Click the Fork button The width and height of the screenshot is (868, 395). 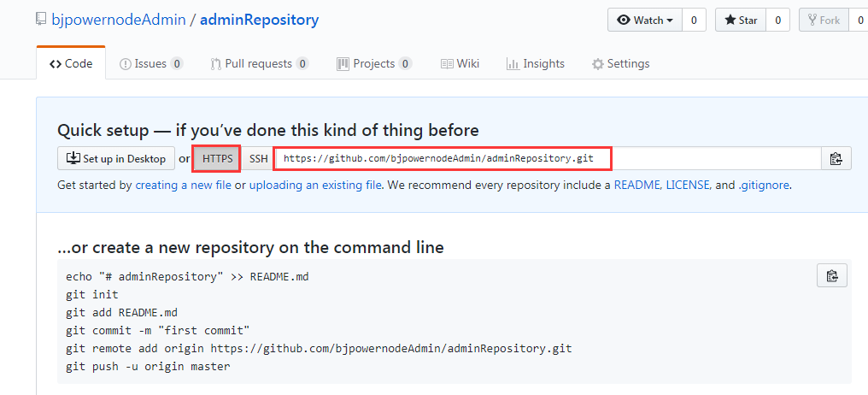pos(823,21)
